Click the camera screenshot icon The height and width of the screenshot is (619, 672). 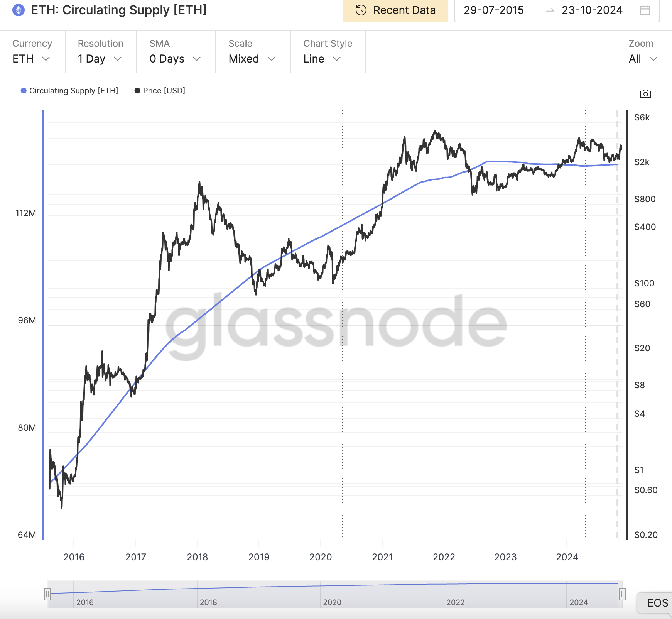tap(645, 94)
